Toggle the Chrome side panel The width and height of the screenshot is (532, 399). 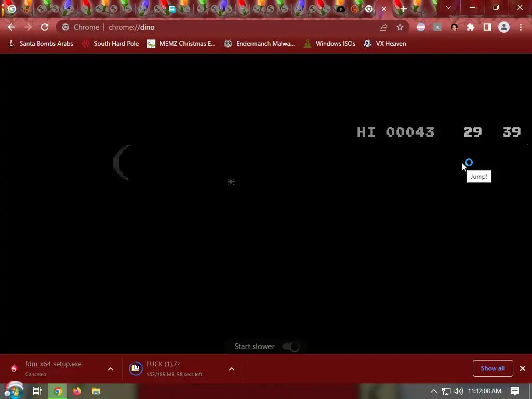pos(487,27)
